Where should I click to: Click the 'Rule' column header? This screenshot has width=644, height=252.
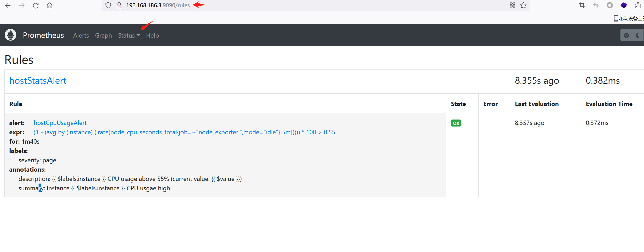pos(16,104)
